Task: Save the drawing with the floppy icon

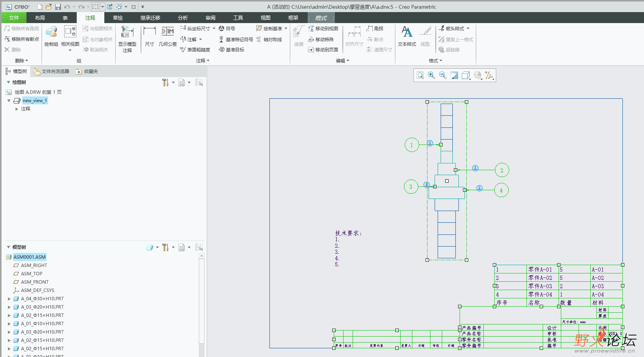Action: point(58,7)
